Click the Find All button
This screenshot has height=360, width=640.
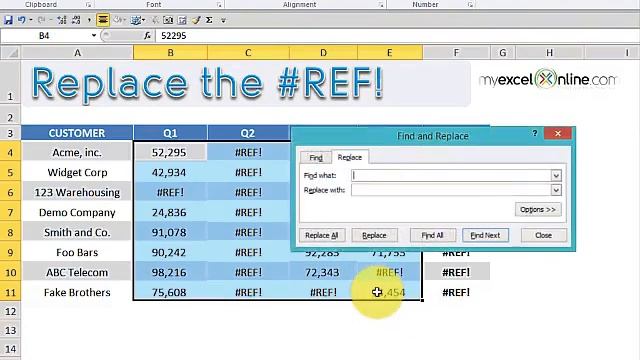point(432,235)
